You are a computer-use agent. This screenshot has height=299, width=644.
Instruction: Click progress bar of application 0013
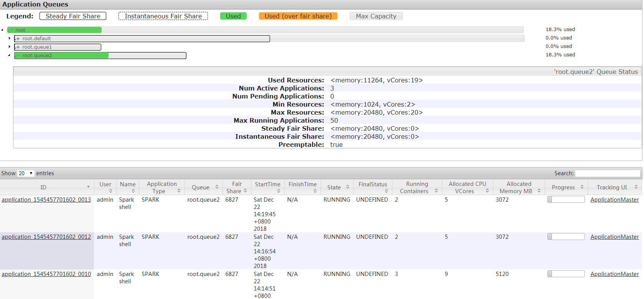(x=566, y=199)
